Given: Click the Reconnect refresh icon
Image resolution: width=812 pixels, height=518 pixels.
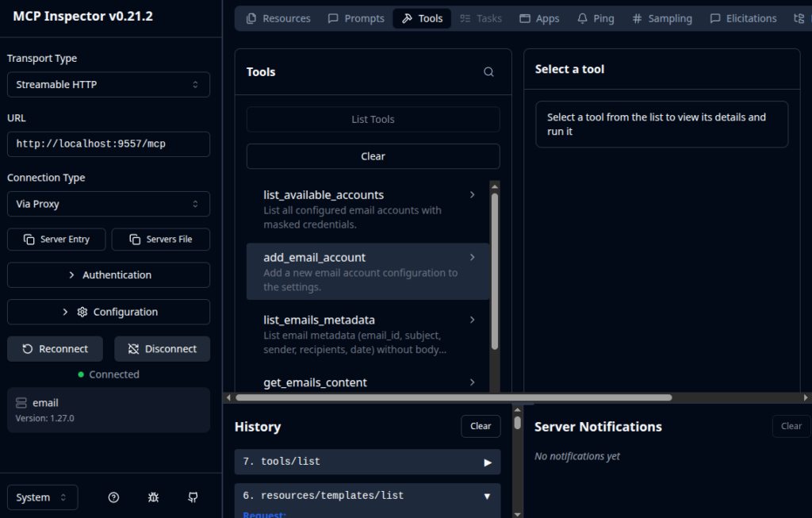Looking at the screenshot, I should tap(28, 349).
